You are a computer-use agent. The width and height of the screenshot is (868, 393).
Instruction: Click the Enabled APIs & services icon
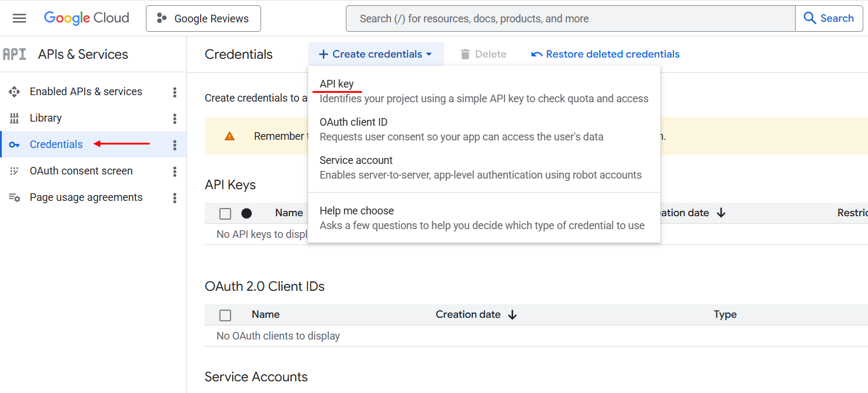[14, 92]
